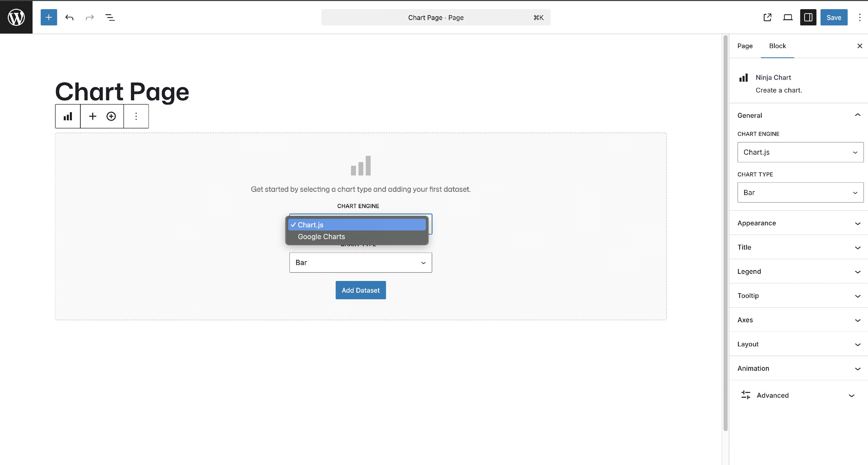Expand the Axes section
Image resolution: width=868 pixels, height=465 pixels.
798,320
